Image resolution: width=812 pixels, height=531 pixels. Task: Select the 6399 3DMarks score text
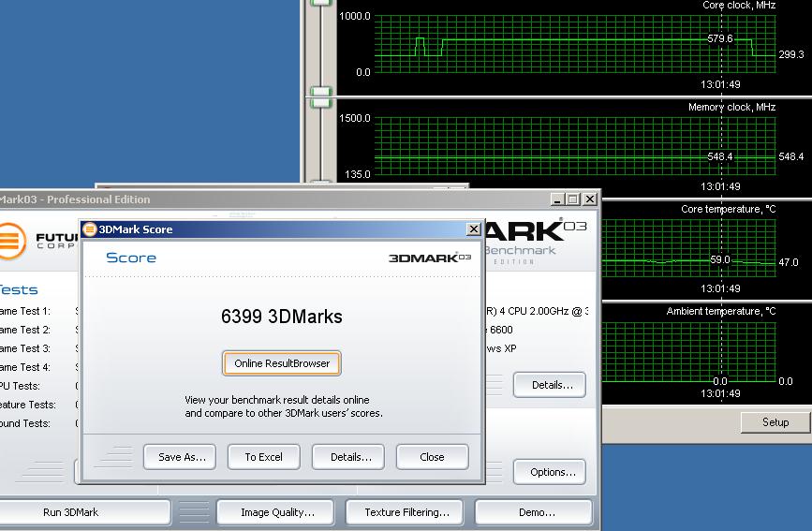[x=282, y=316]
